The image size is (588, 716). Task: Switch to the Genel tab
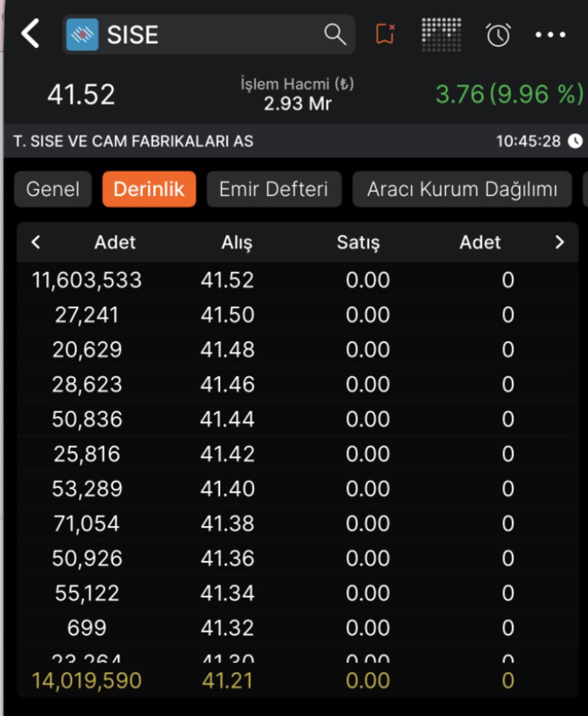tap(53, 189)
